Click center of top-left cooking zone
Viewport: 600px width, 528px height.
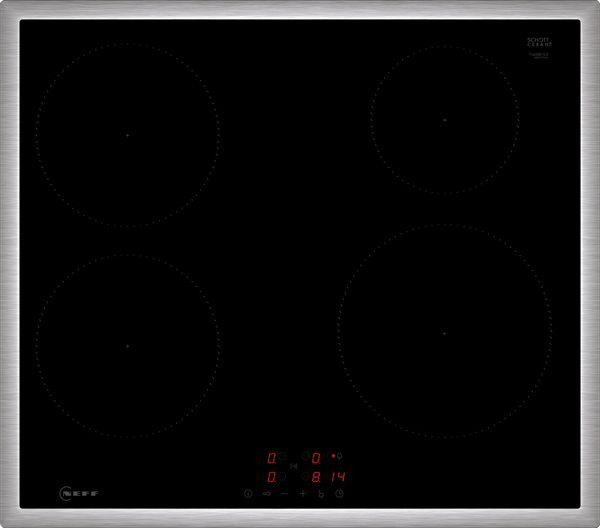click(x=127, y=135)
